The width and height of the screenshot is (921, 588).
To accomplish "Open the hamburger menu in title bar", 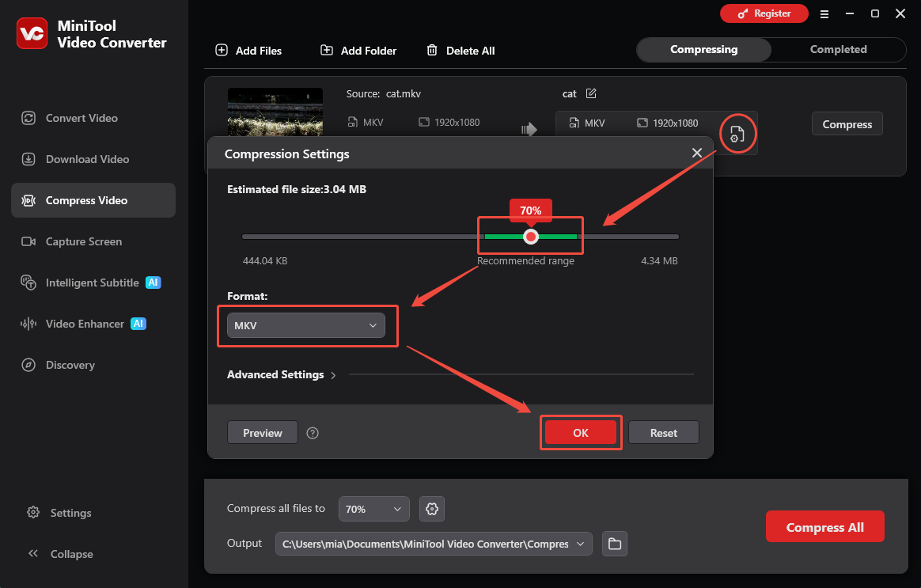I will [x=824, y=13].
